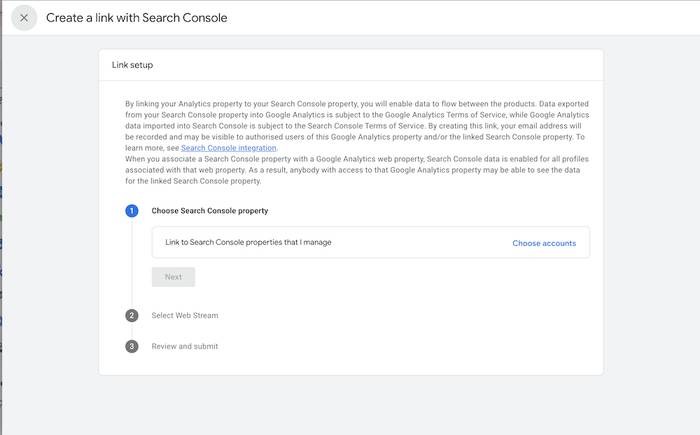
Task: Click 'Review and submit' step label
Action: 185,346
